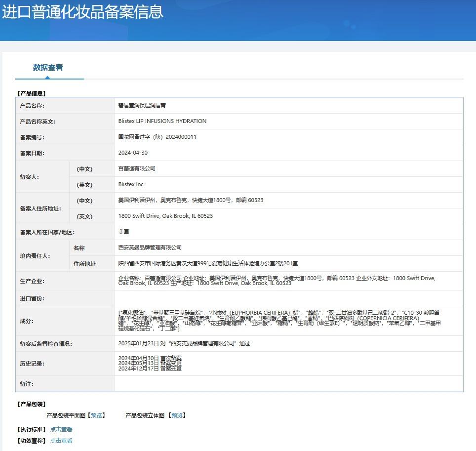Select filing date 2024-04-30

click(x=133, y=153)
